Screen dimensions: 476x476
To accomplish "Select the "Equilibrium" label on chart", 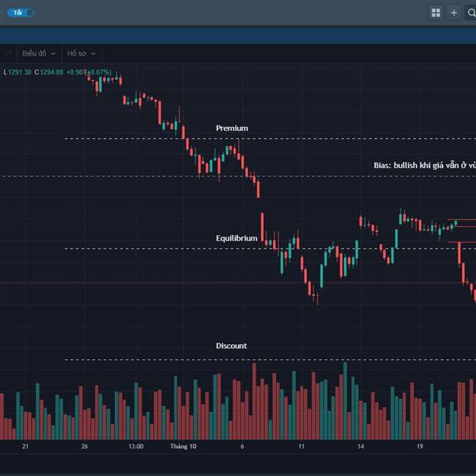I will [236, 238].
